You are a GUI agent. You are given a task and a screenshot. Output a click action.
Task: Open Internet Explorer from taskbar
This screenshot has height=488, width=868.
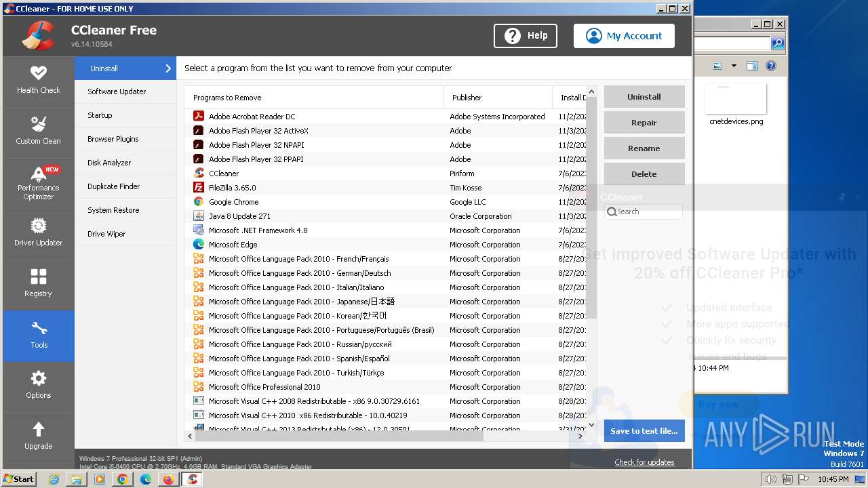tap(54, 479)
